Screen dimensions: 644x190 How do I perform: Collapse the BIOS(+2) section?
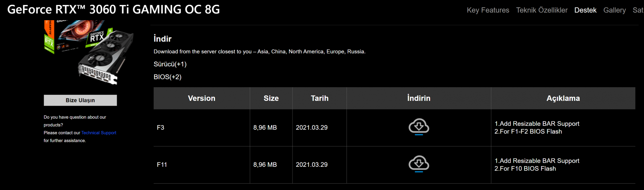point(167,77)
